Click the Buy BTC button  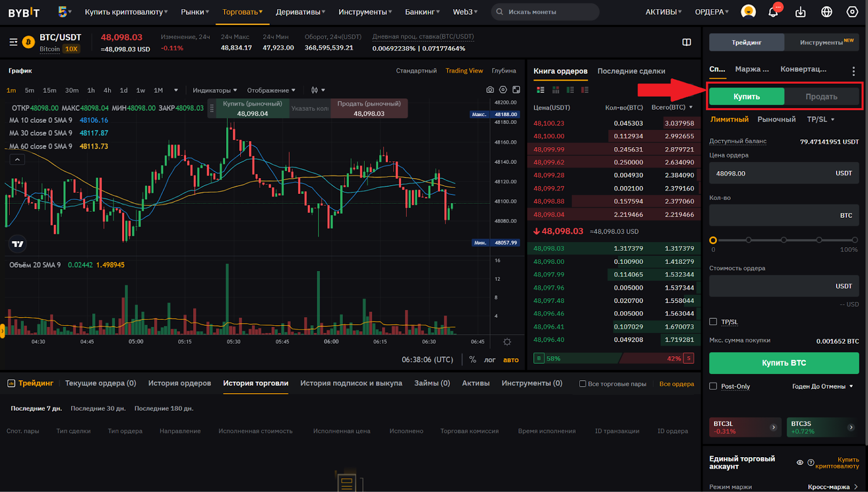click(x=784, y=363)
